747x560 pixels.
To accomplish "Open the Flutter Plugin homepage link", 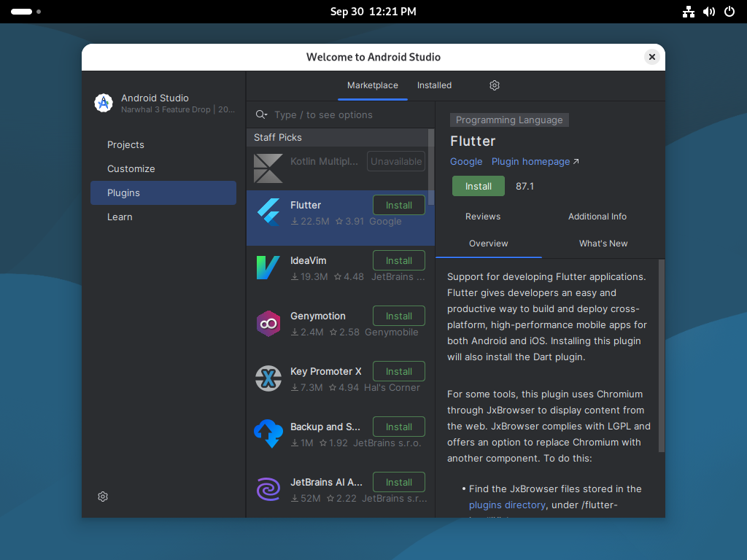I will [x=530, y=161].
